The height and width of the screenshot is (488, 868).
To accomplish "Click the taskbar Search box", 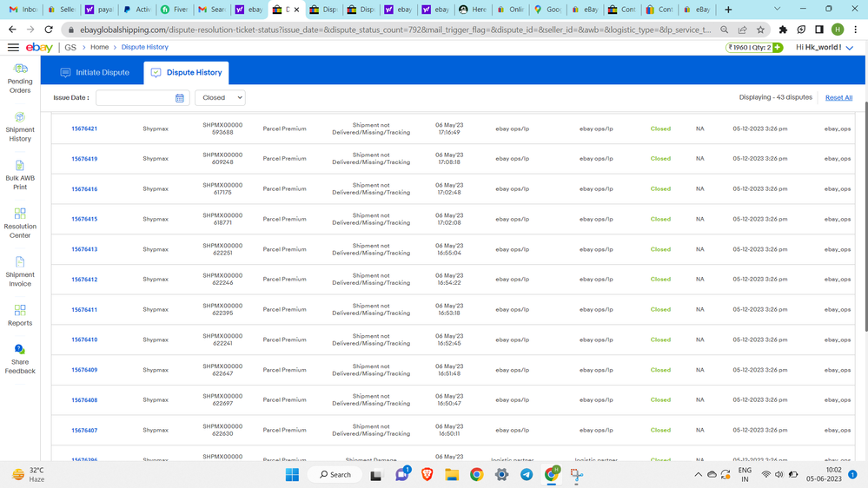I will (335, 475).
